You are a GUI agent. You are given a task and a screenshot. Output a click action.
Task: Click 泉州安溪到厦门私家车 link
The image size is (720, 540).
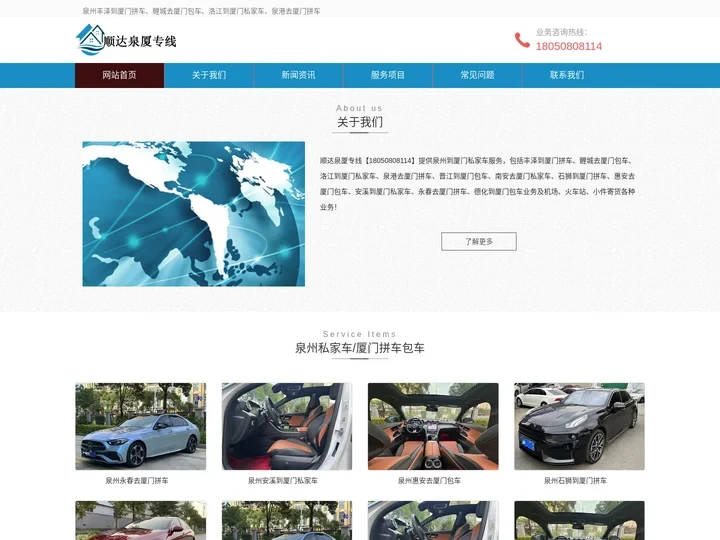point(283,481)
